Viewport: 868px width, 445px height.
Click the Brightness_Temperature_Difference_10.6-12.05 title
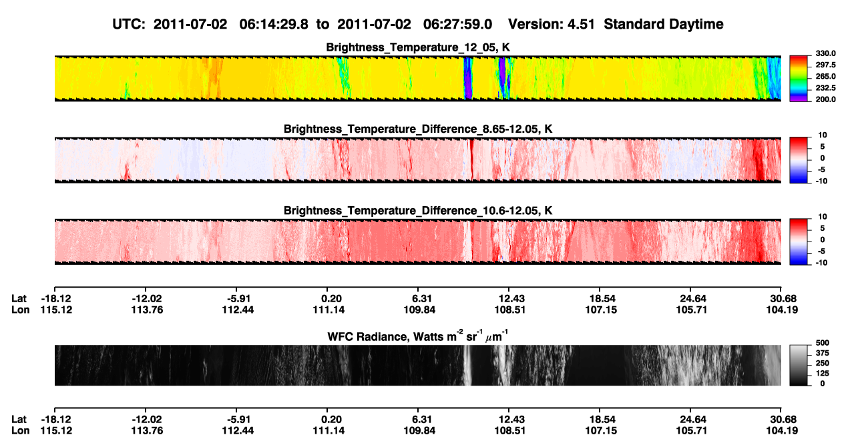(418, 211)
